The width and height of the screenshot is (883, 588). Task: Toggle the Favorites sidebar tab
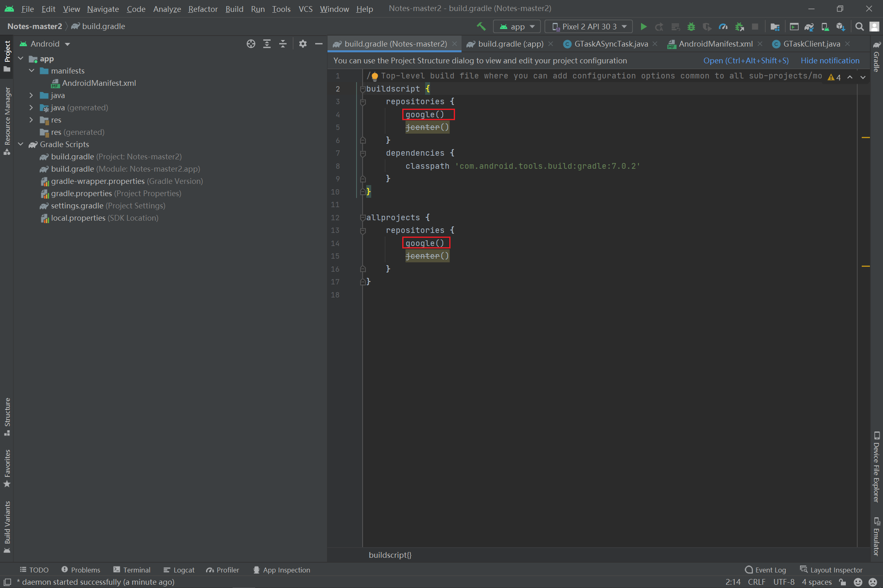pos(7,469)
